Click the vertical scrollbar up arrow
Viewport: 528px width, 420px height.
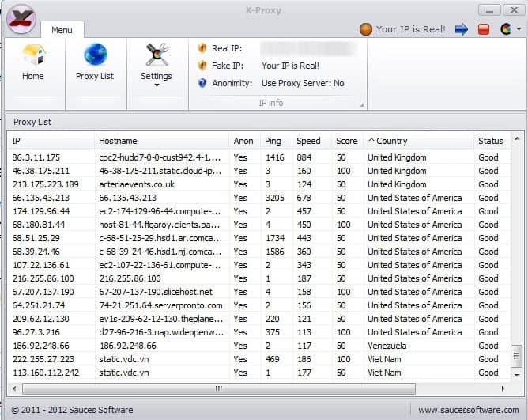[x=517, y=138]
